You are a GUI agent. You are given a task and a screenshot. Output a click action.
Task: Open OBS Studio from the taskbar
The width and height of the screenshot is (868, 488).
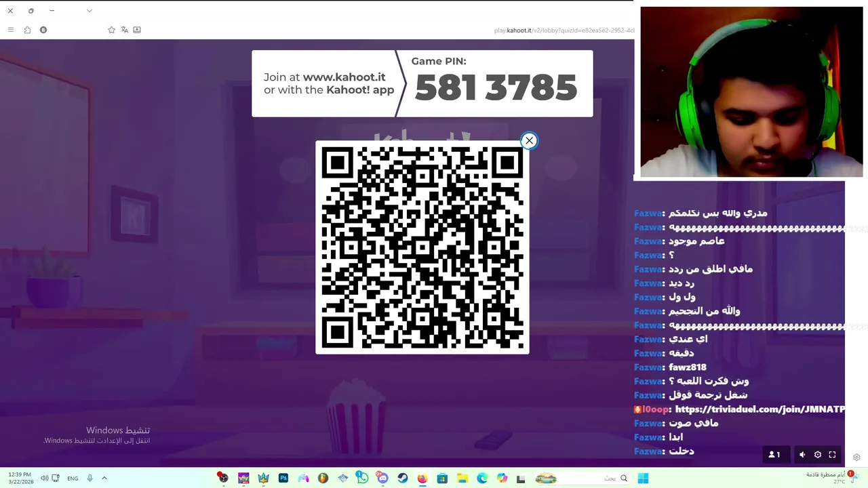(x=223, y=478)
